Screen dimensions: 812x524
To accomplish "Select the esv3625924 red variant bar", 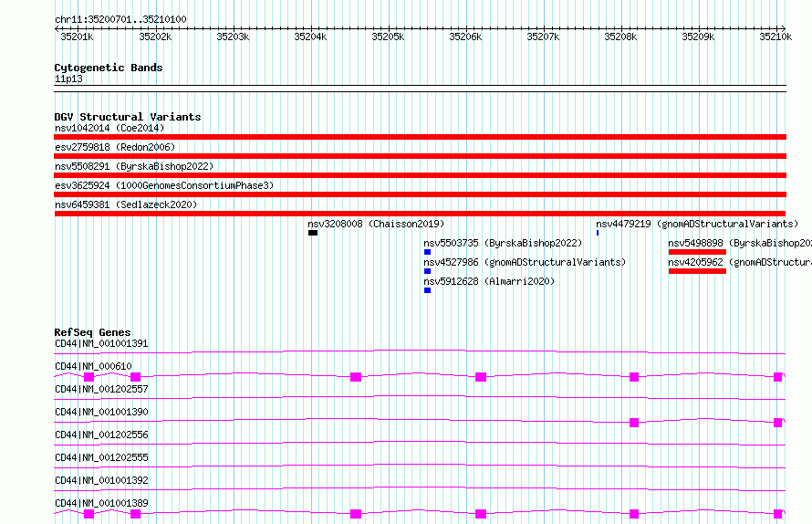I will [420, 194].
